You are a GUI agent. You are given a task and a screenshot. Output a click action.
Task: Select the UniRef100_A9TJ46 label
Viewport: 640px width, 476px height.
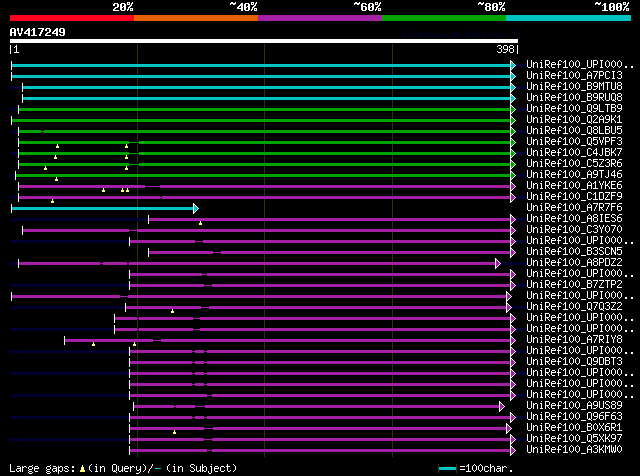[574, 175]
